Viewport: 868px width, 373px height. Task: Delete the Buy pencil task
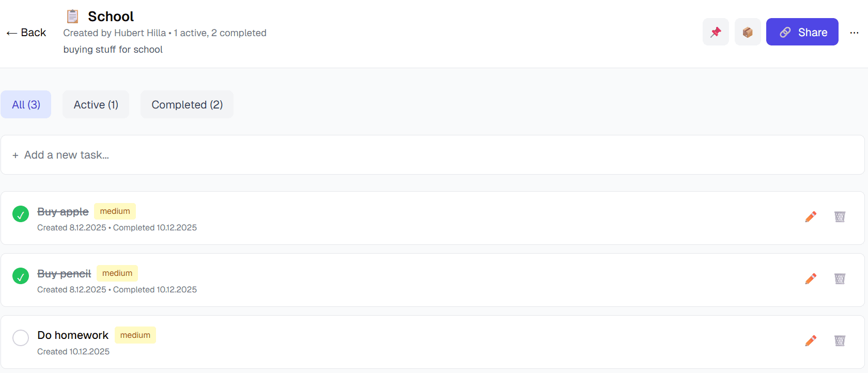pyautogui.click(x=840, y=279)
